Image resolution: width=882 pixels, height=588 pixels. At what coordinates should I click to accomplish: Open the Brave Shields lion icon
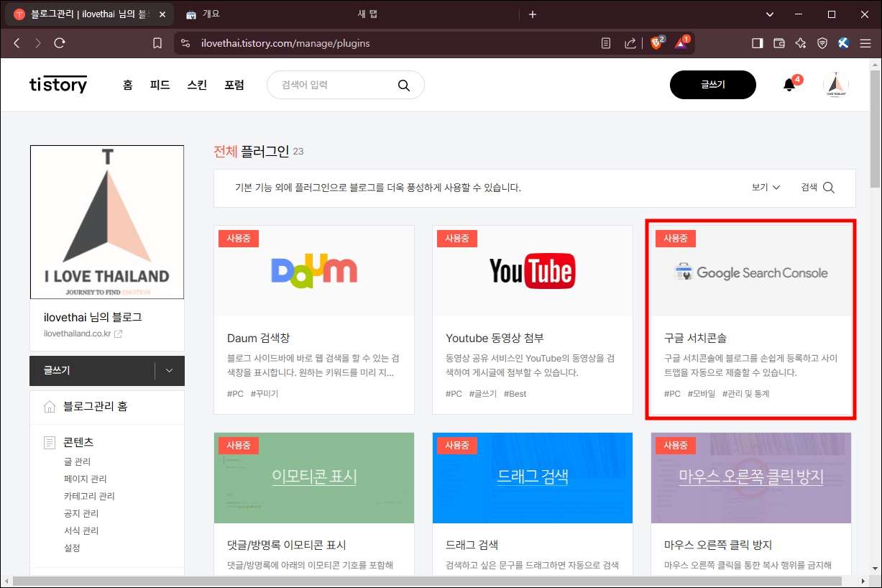pos(656,43)
